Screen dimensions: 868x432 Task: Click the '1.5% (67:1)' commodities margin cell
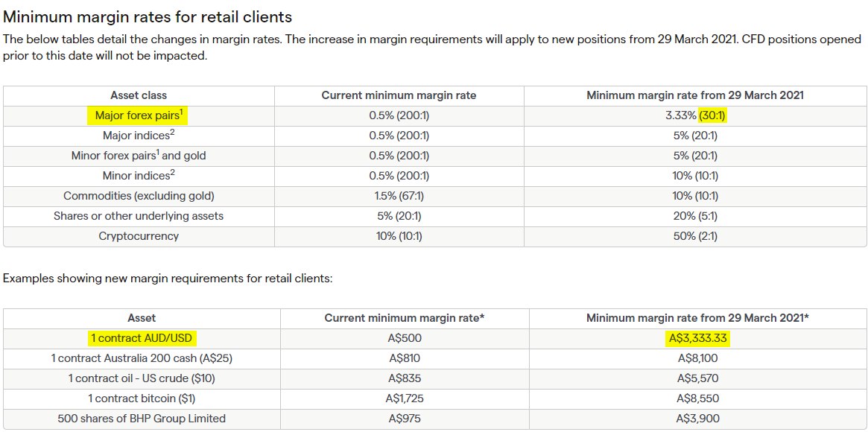[x=399, y=196]
